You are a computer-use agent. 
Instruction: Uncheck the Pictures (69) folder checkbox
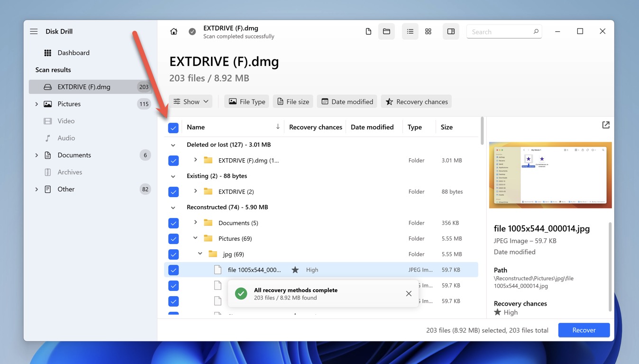tap(173, 238)
